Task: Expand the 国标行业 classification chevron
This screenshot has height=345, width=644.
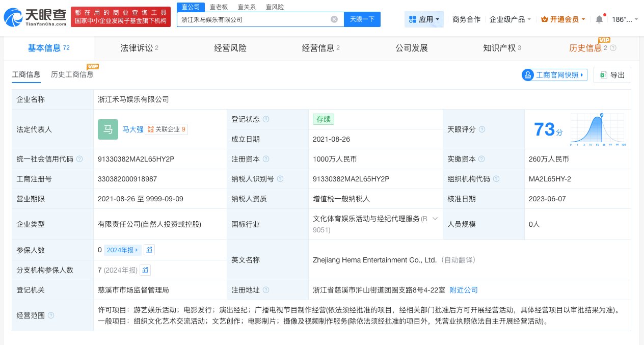Action: point(435,219)
